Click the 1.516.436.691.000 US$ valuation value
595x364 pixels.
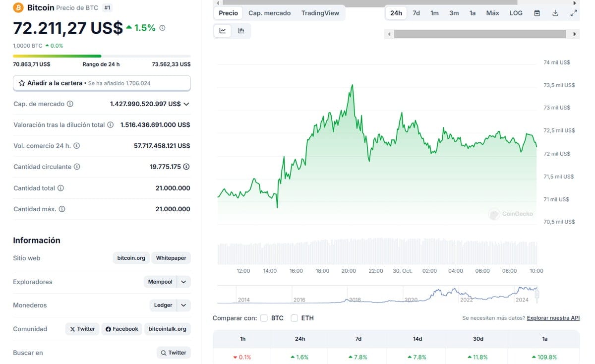[155, 125]
